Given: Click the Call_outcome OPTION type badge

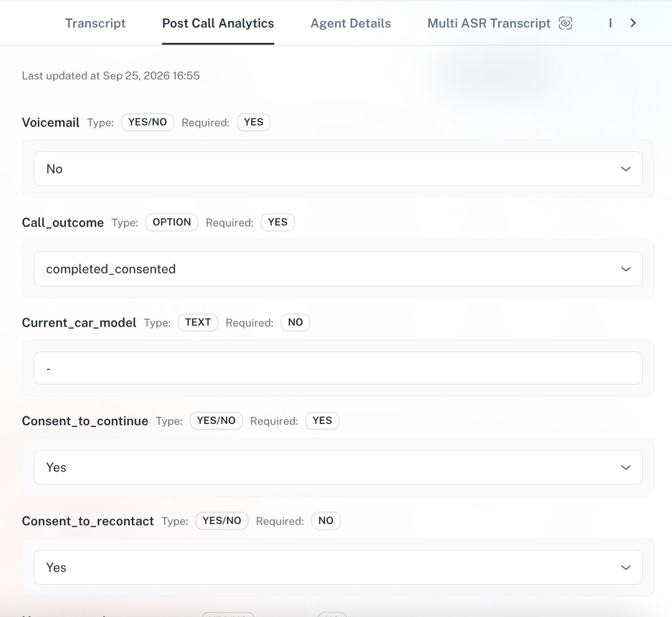Looking at the screenshot, I should pyautogui.click(x=172, y=222).
